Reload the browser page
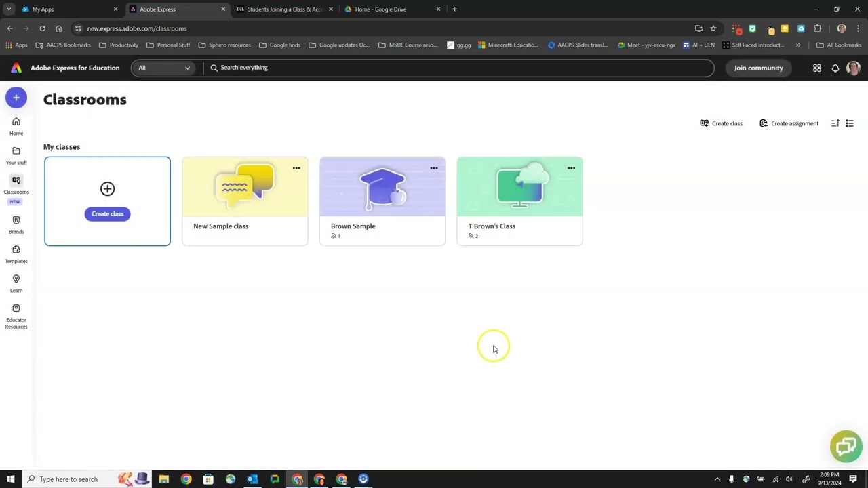The height and width of the screenshot is (488, 868). [x=42, y=28]
